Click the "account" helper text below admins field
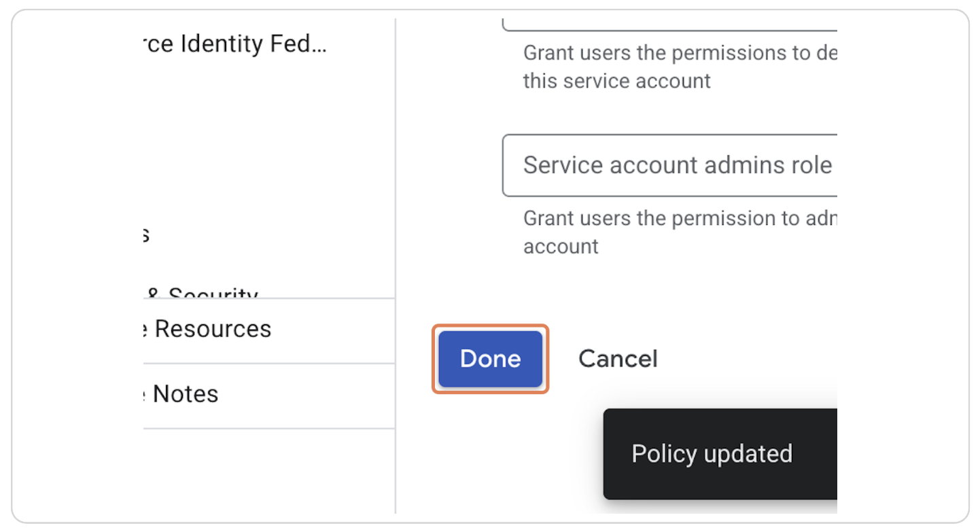The width and height of the screenshot is (980, 530). [561, 246]
